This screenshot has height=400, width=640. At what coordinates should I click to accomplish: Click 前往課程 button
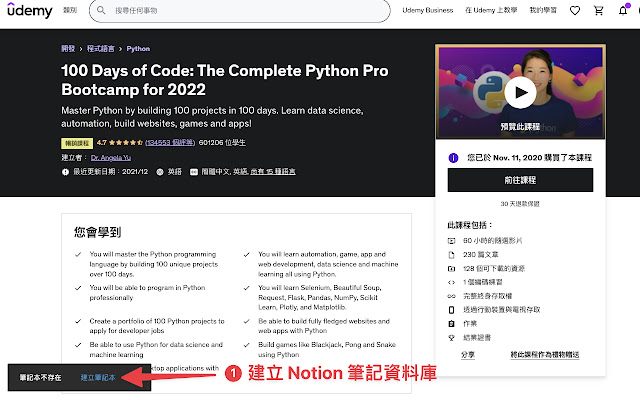pos(520,180)
